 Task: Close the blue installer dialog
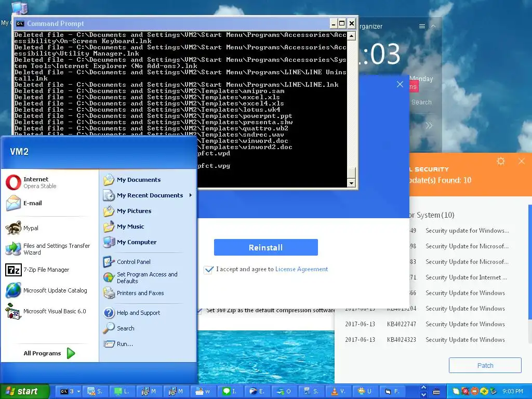pyautogui.click(x=400, y=84)
